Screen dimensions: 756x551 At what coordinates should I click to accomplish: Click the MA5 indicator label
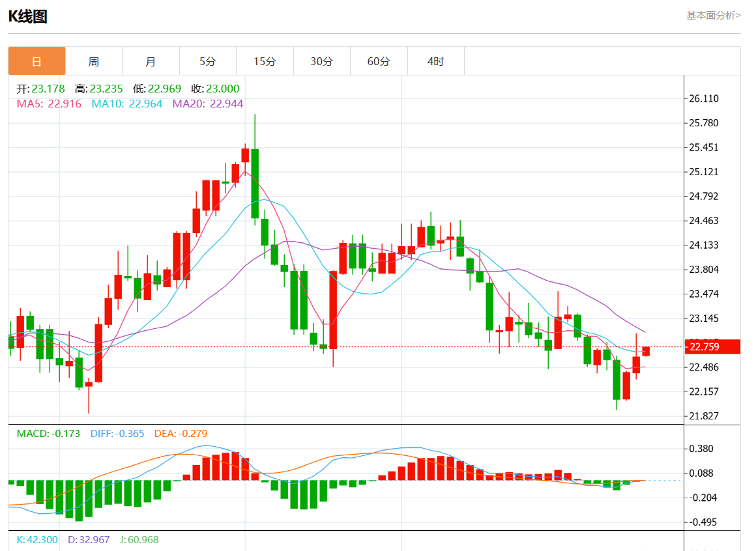coord(49,104)
